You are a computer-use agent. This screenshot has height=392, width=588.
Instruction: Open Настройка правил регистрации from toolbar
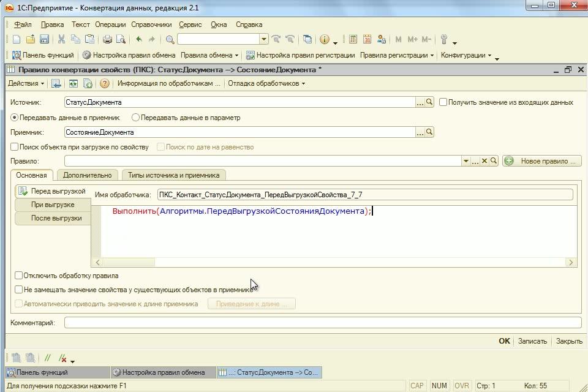(x=300, y=55)
